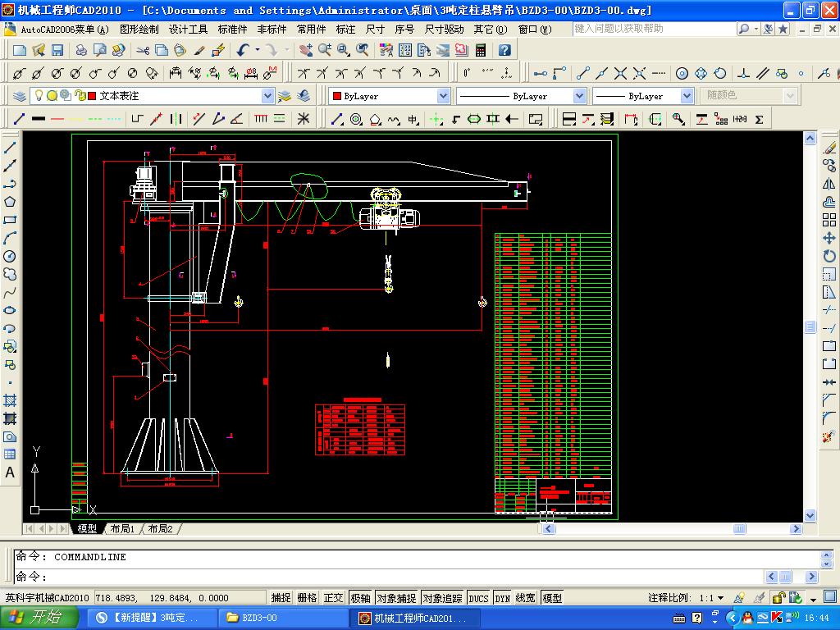Click the Sigma summation icon
The image size is (840, 630).
(759, 119)
